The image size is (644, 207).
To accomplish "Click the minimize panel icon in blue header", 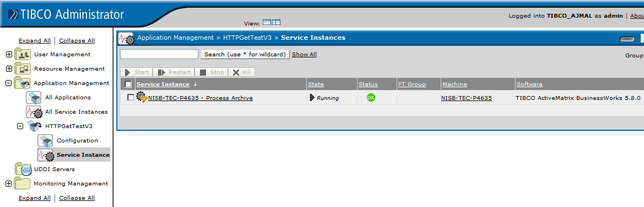I will click(x=627, y=39).
